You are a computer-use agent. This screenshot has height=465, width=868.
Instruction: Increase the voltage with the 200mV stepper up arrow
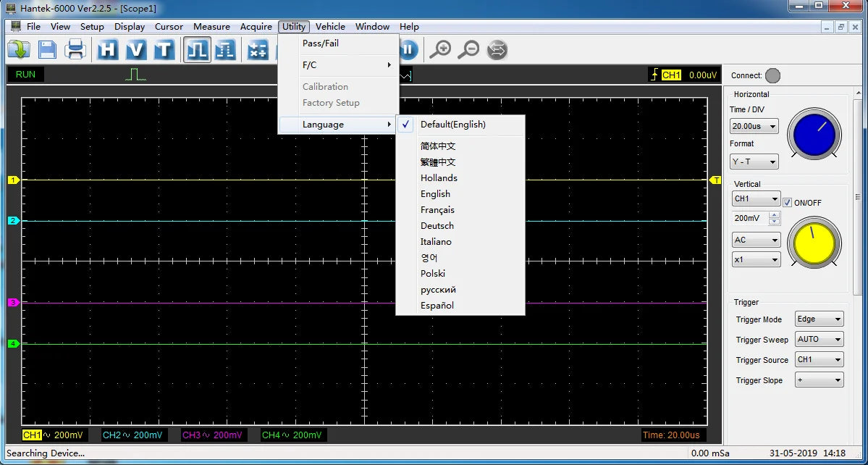pyautogui.click(x=775, y=215)
